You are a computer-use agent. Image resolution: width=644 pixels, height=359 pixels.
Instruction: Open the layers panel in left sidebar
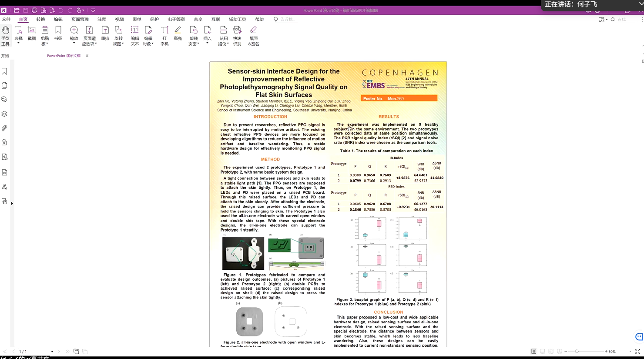coord(4,114)
